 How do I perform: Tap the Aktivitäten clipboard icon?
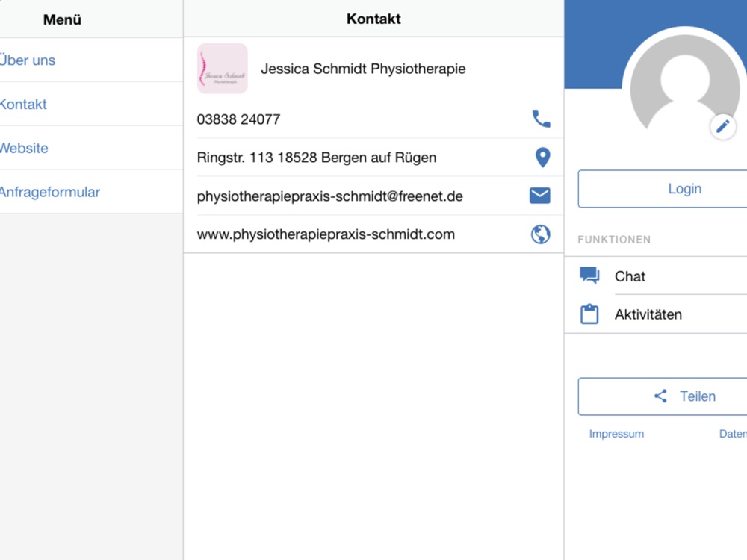[x=589, y=314]
